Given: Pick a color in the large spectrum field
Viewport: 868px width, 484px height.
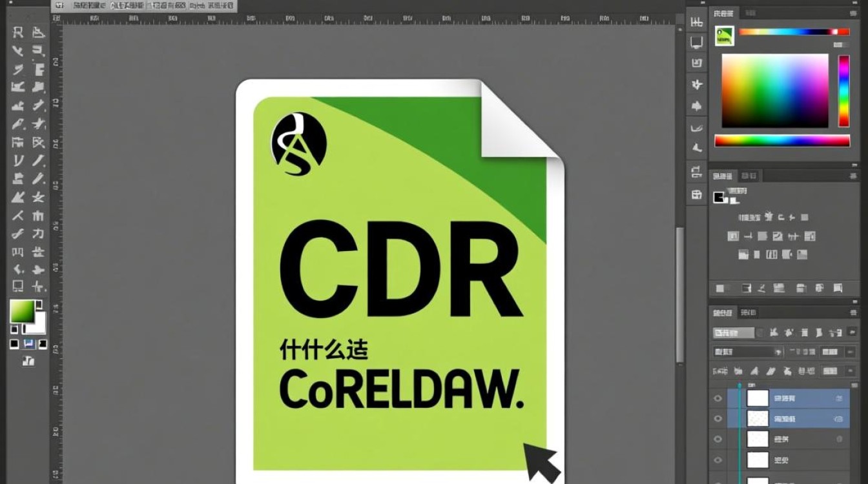Looking at the screenshot, I should [775, 90].
